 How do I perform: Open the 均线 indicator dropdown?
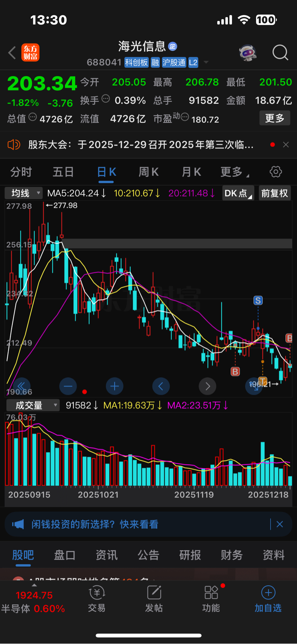click(x=23, y=193)
